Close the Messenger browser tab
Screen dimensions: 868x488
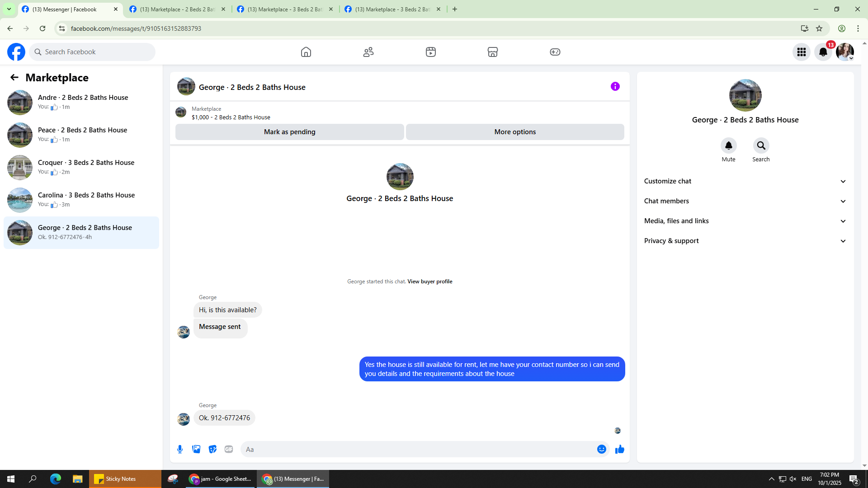click(116, 9)
